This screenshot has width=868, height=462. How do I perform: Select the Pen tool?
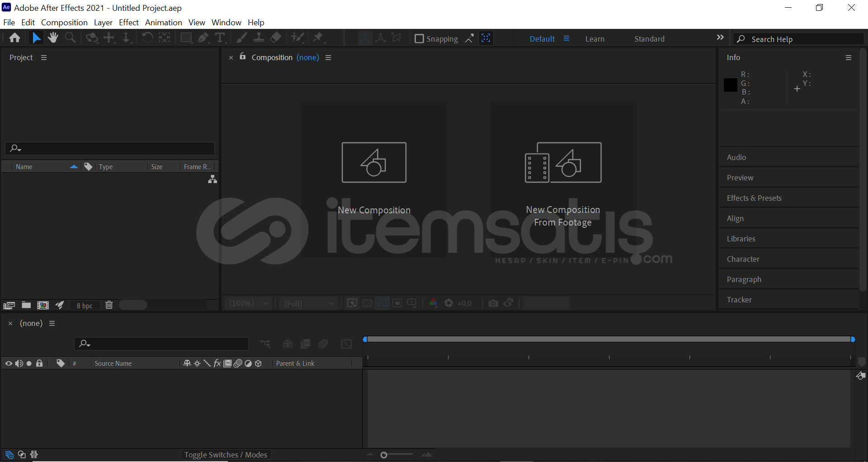tap(203, 38)
